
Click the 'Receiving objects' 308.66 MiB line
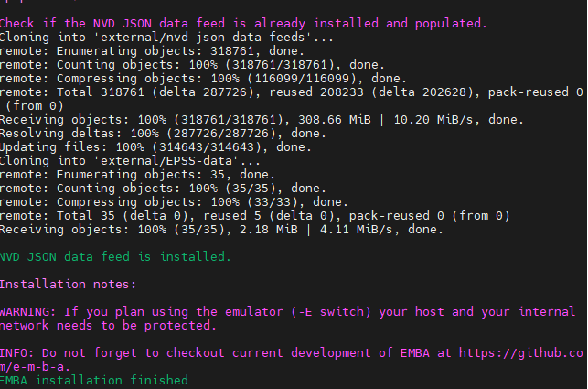click(262, 120)
